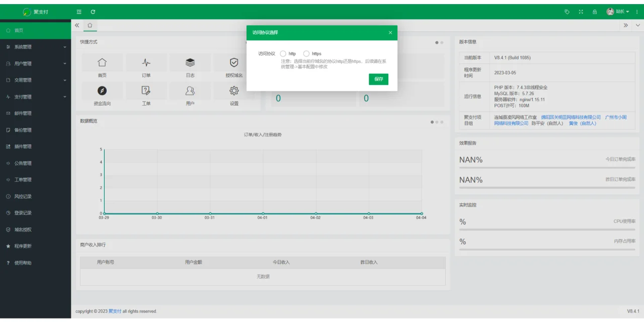
Task: Click the 订单/收入/注册趋势 chart title
Action: pyautogui.click(x=263, y=135)
